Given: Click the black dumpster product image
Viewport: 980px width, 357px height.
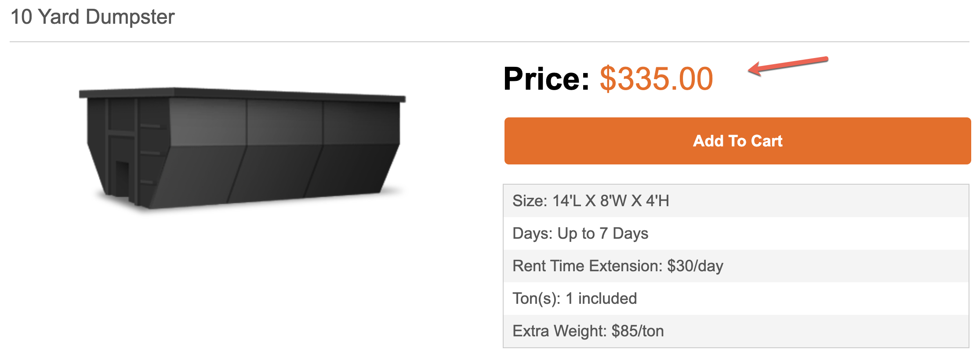Looking at the screenshot, I should tap(242, 147).
